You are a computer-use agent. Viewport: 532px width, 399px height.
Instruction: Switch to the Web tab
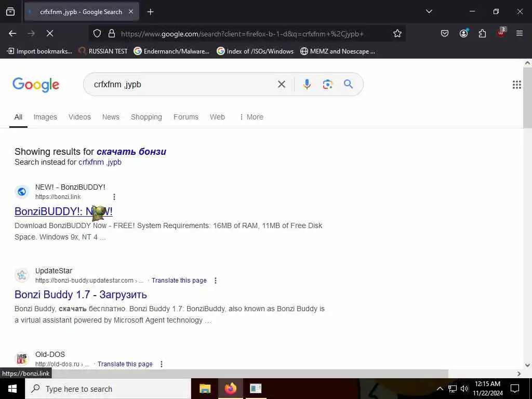pos(217,117)
